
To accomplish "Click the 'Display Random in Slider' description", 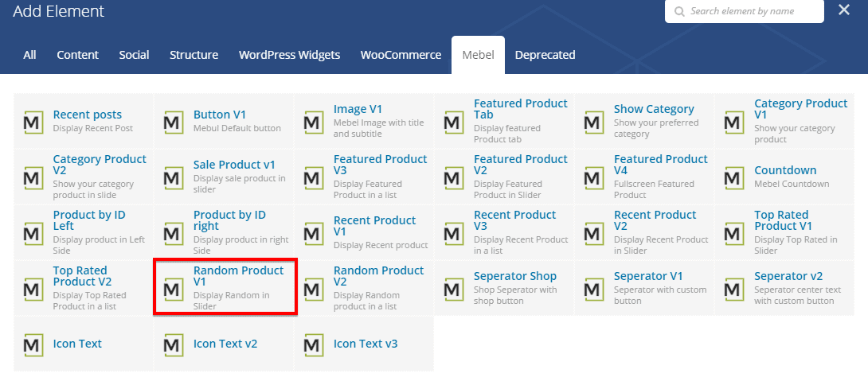I will [x=232, y=301].
